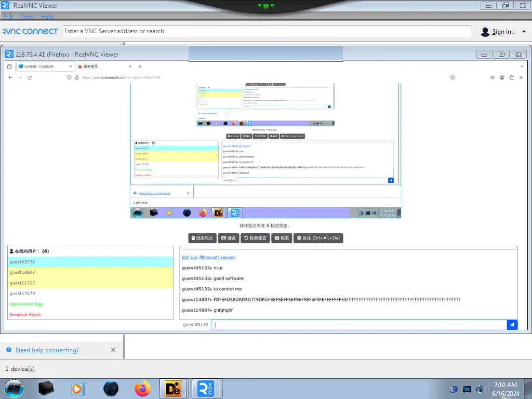Click RealVNC icon in embedded VM taskbar
This screenshot has width=532, height=399.
coord(235,212)
